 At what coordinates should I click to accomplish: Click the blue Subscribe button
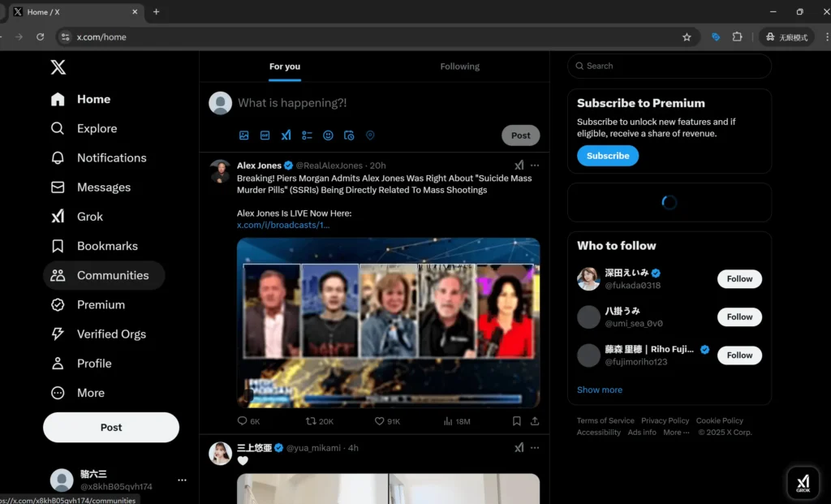[608, 156]
